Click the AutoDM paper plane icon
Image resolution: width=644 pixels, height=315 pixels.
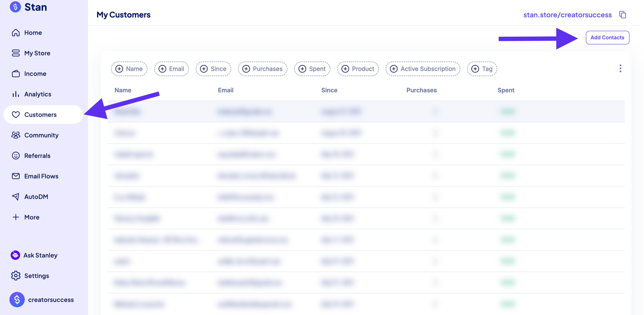[x=16, y=196]
